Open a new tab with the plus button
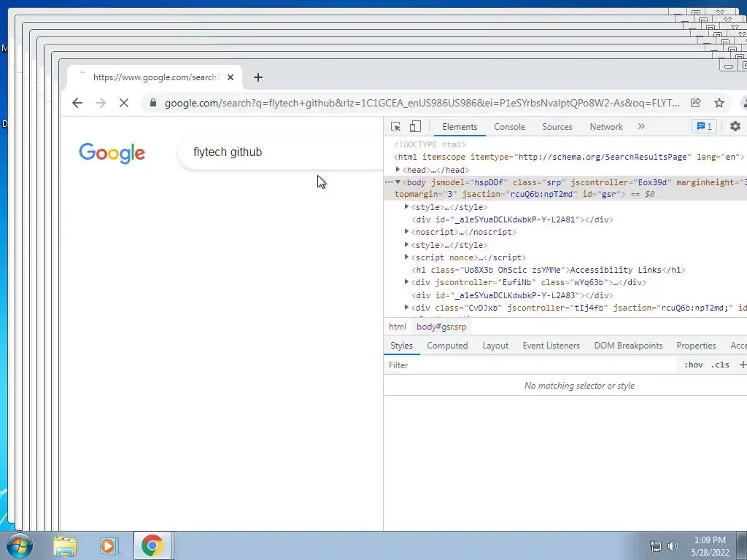Viewport: 747px width, 560px height. tap(258, 77)
